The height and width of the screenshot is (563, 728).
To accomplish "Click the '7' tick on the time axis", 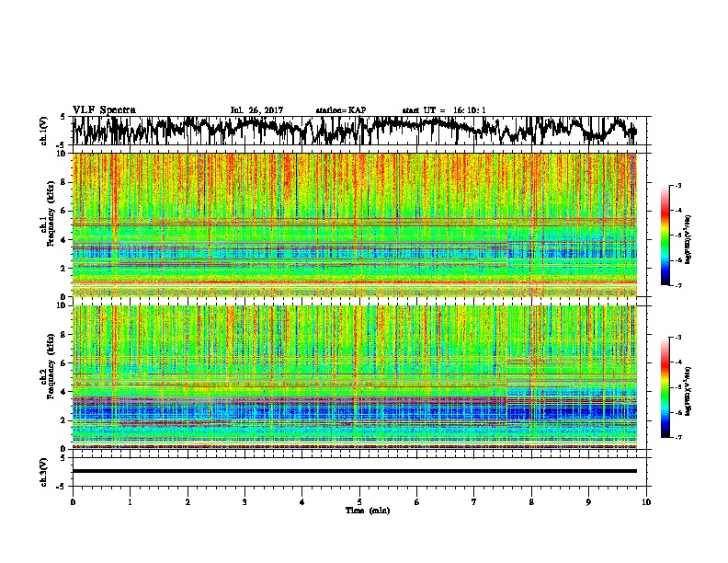I will [x=474, y=502].
